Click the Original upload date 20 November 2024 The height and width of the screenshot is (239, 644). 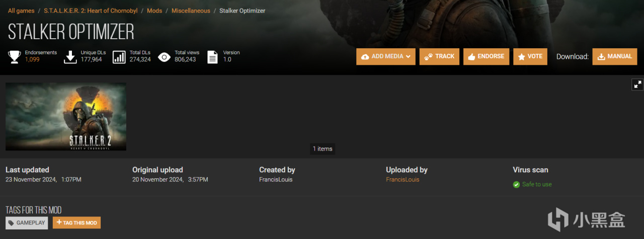point(170,179)
